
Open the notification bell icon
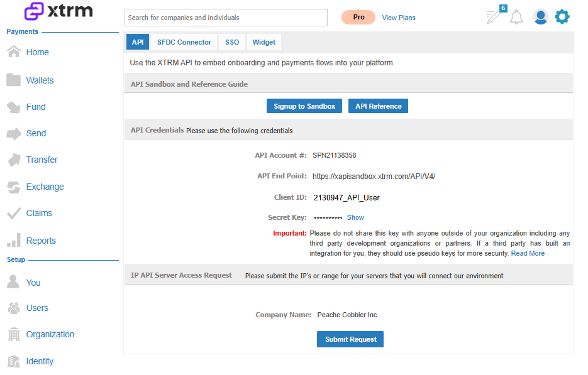click(x=516, y=17)
